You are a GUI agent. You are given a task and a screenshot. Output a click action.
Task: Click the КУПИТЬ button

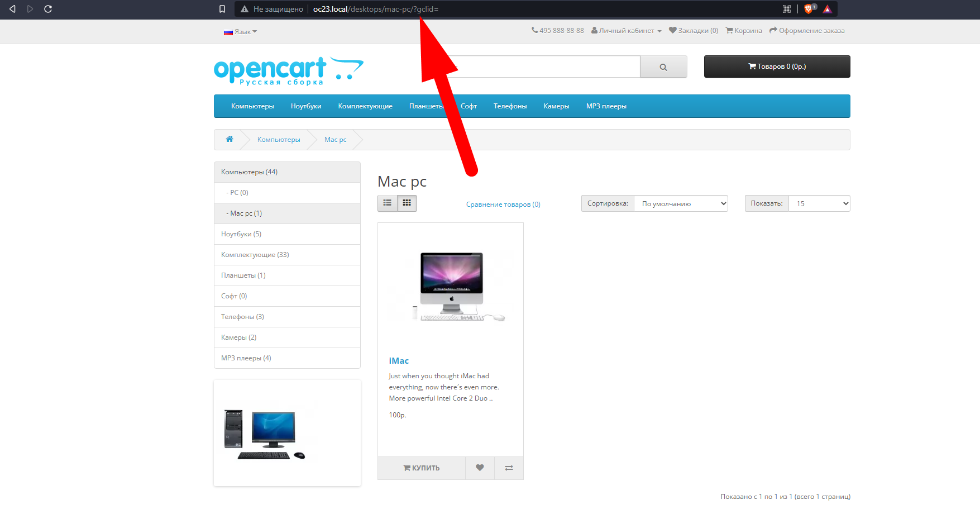(x=422, y=468)
